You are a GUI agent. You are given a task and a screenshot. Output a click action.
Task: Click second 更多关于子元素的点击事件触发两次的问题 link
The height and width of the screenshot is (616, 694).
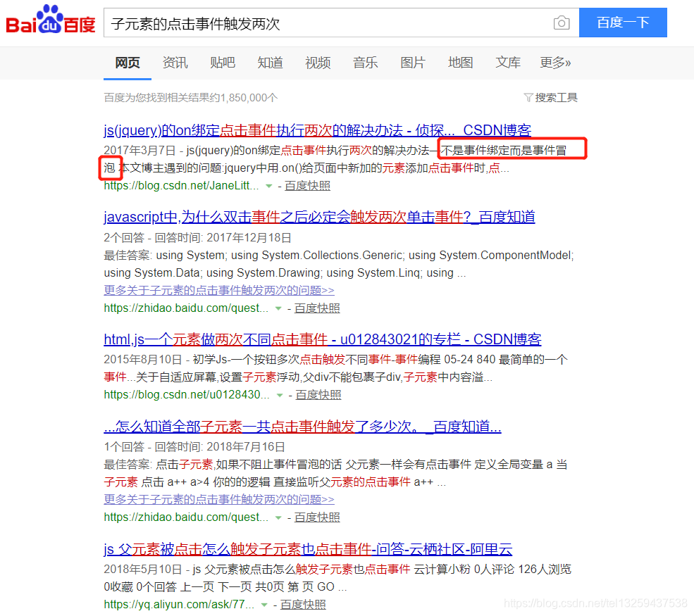point(219,499)
